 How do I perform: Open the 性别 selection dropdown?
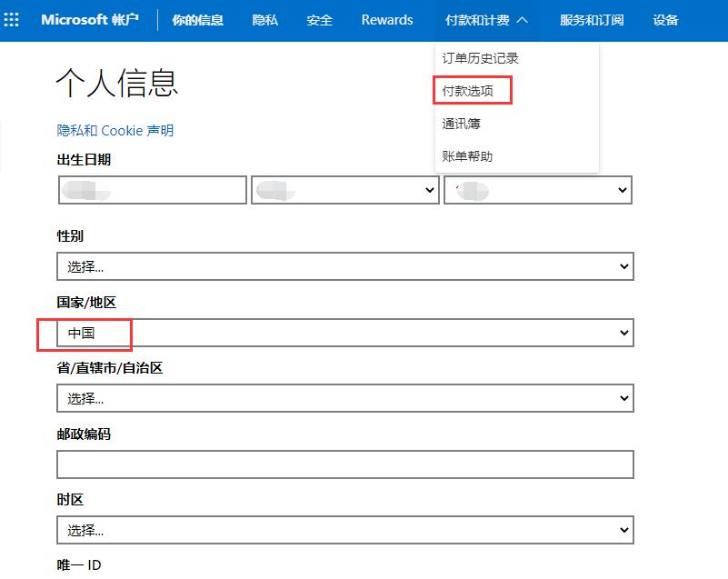[345, 265]
